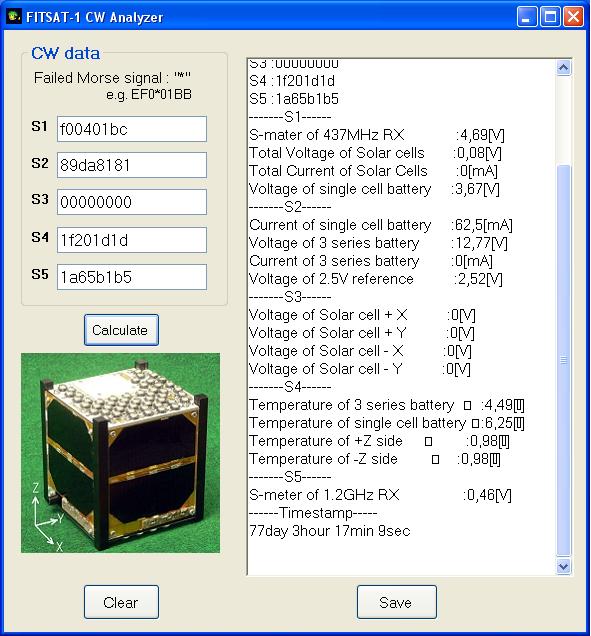Viewport: 591px width, 636px height.
Task: Close the FITSAT-1 CW Analyzer window
Action: tap(574, 17)
